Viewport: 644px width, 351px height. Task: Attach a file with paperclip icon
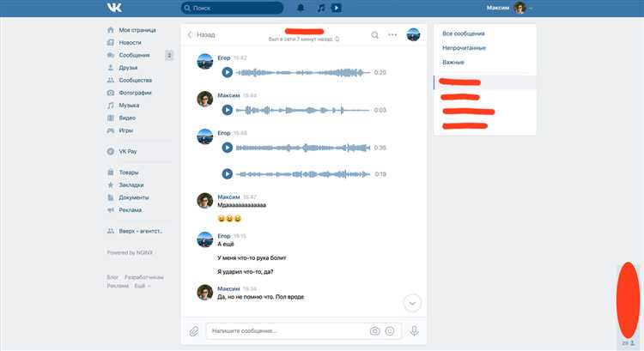click(194, 331)
